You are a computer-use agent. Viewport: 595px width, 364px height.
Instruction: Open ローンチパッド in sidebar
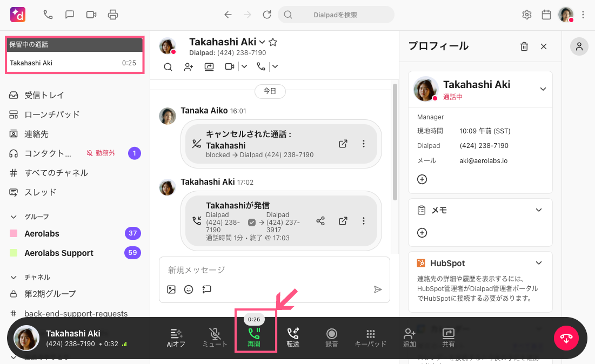(x=44, y=114)
